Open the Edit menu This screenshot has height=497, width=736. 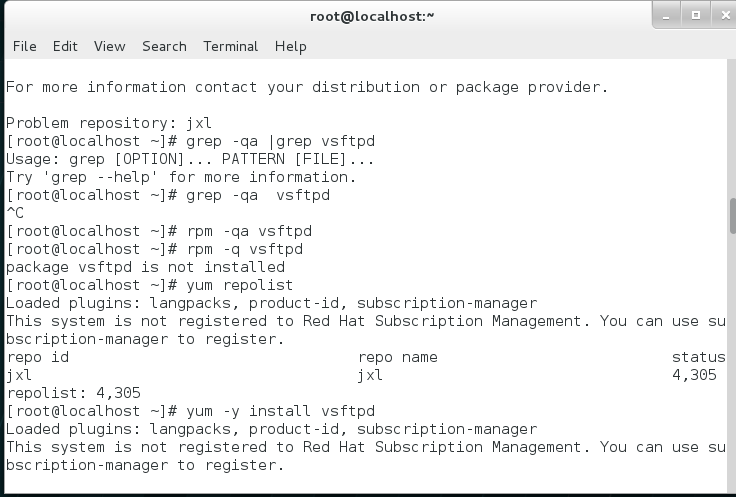tap(65, 46)
